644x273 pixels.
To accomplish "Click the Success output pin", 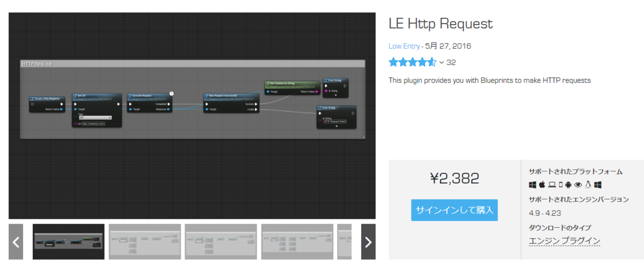I will 256,104.
